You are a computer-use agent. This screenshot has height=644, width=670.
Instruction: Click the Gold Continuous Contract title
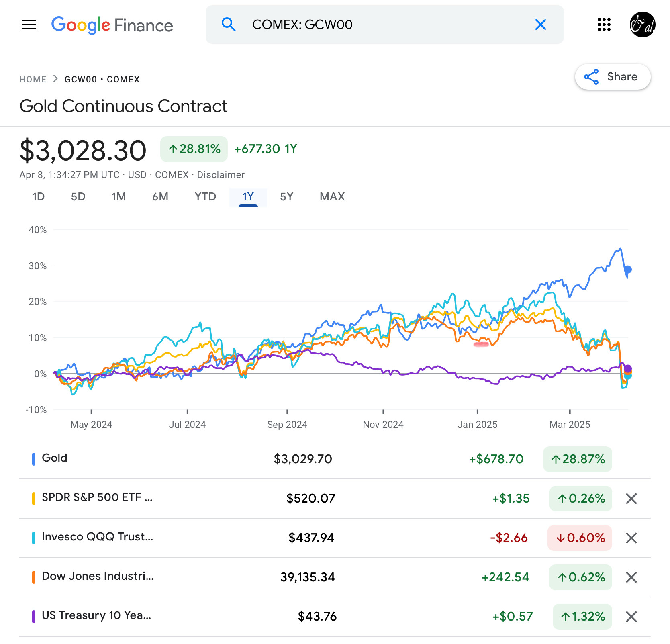123,106
